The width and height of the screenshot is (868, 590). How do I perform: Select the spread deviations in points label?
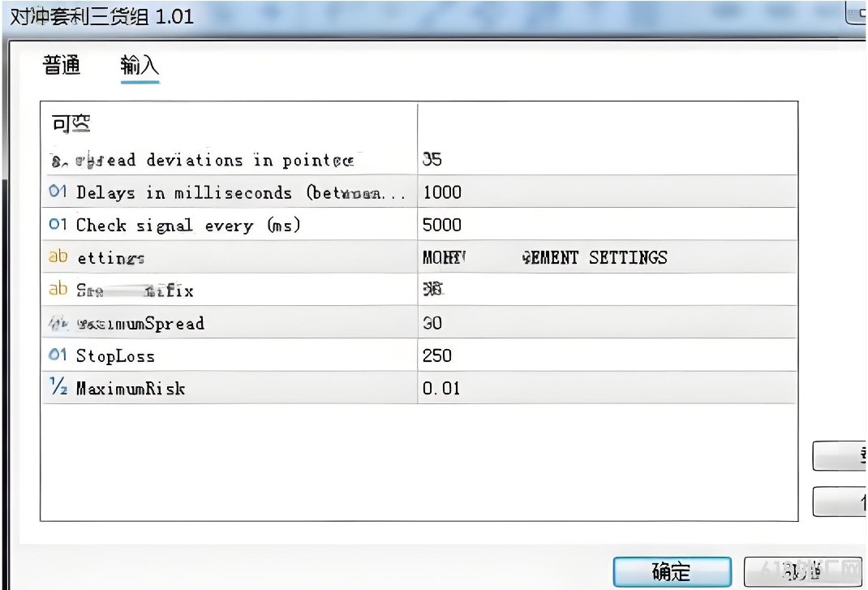(215, 160)
